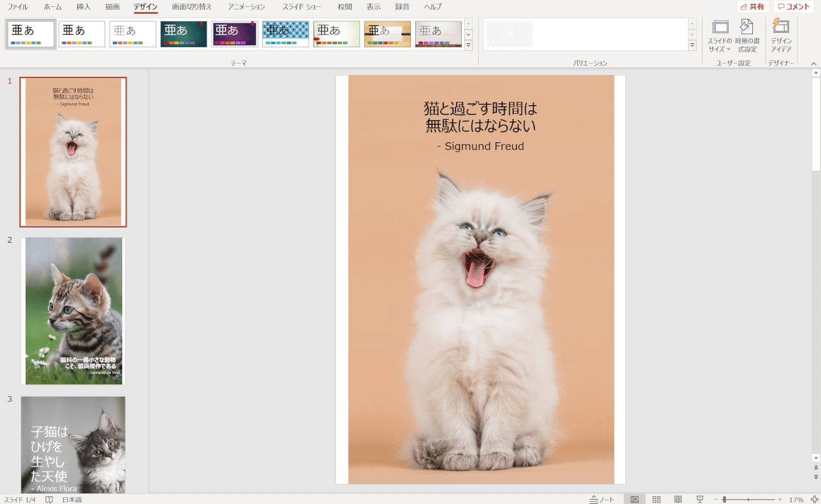Open the 画面切り替え ribbon tab

192,7
